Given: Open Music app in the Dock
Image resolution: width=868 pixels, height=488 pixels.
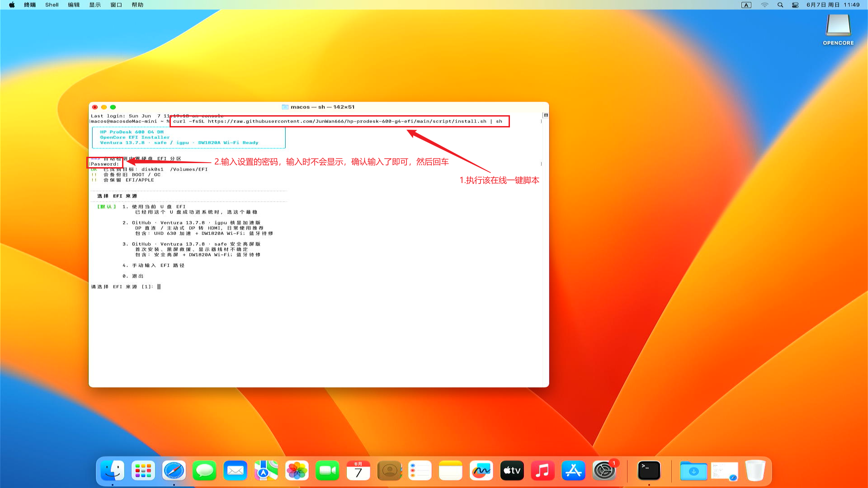Looking at the screenshot, I should [542, 471].
